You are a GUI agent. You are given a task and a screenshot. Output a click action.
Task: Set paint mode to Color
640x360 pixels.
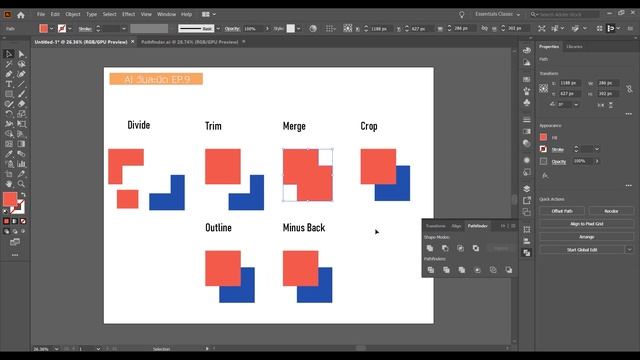pyautogui.click(x=6, y=221)
